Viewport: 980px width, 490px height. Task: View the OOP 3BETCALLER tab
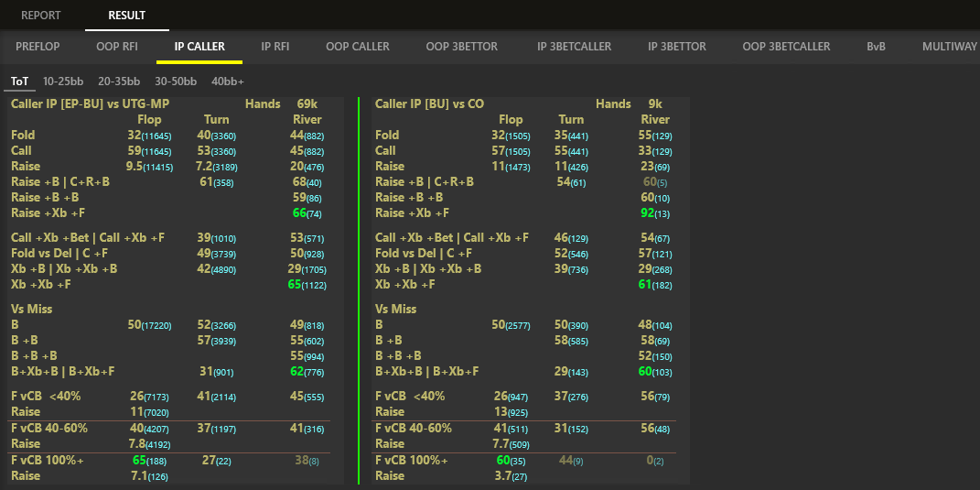point(786,47)
